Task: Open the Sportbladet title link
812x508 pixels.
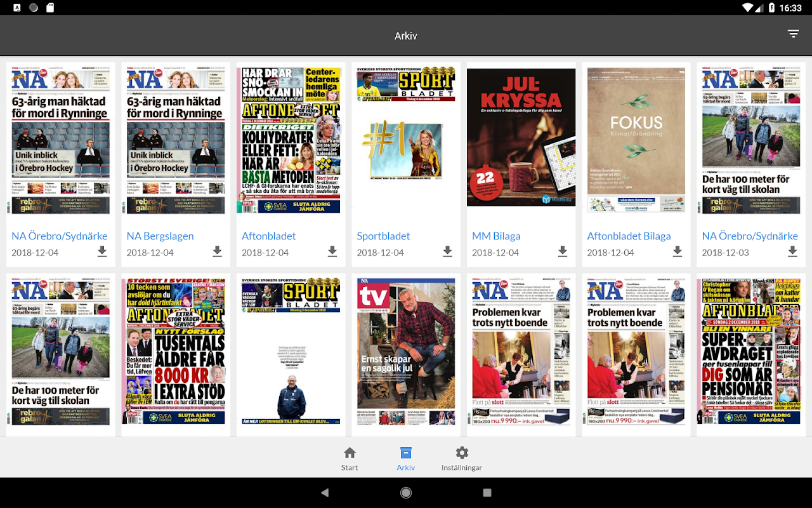Action: [x=383, y=236]
